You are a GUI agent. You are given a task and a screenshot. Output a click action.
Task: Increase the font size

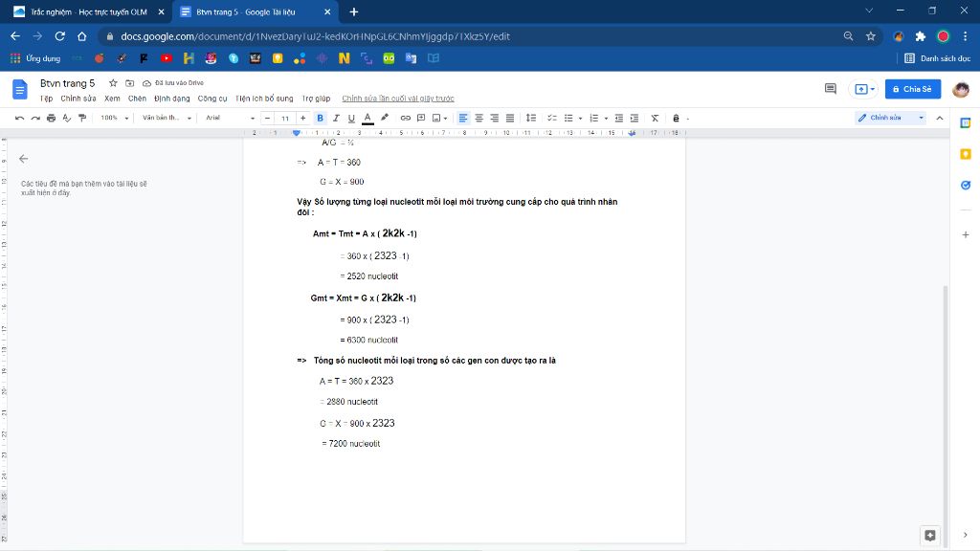(303, 118)
